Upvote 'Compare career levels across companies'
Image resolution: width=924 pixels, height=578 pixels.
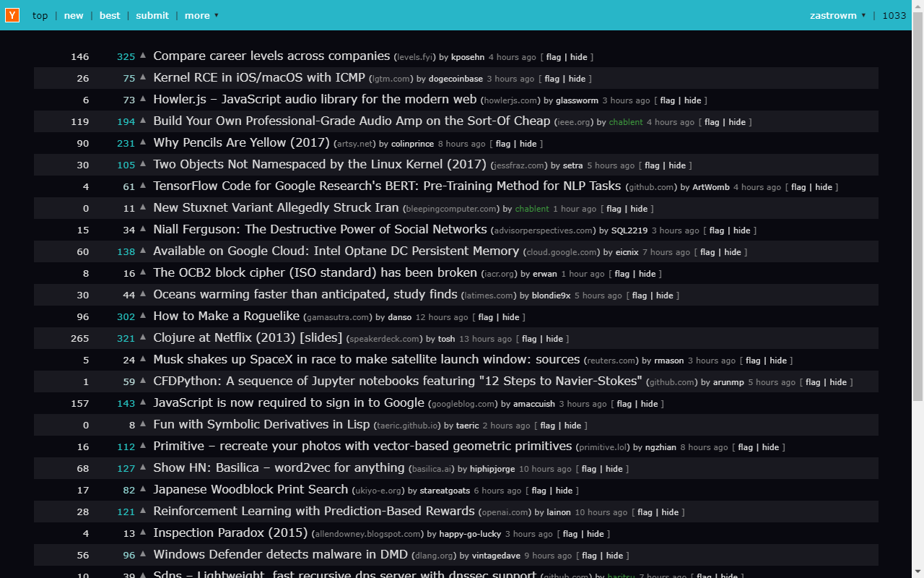pos(143,56)
